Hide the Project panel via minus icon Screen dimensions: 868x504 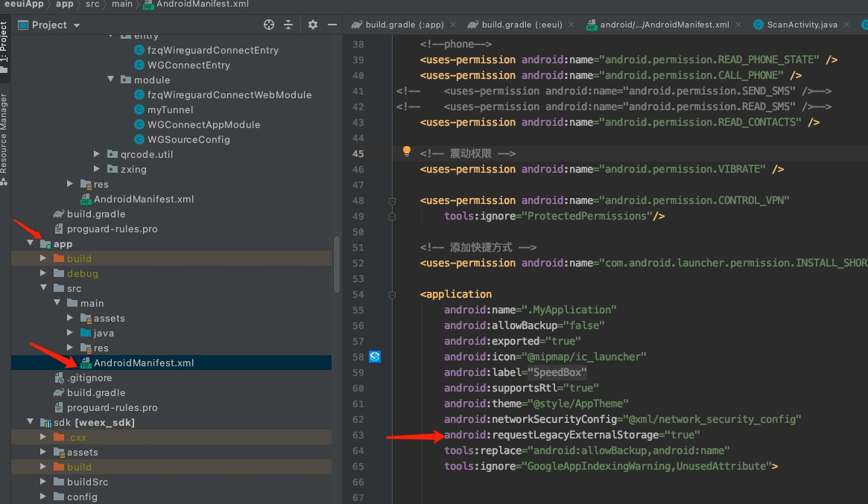click(332, 25)
